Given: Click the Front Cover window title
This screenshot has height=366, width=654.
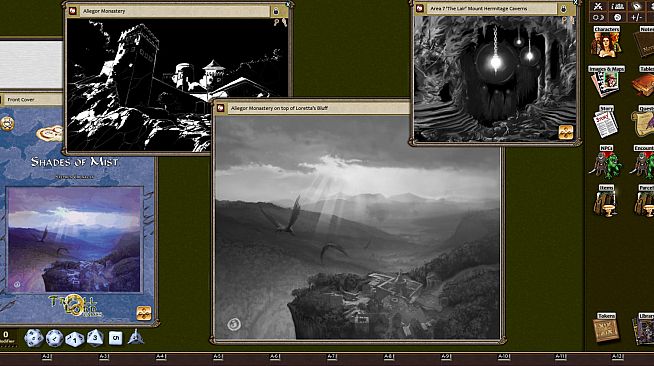Looking at the screenshot, I should 21,100.
